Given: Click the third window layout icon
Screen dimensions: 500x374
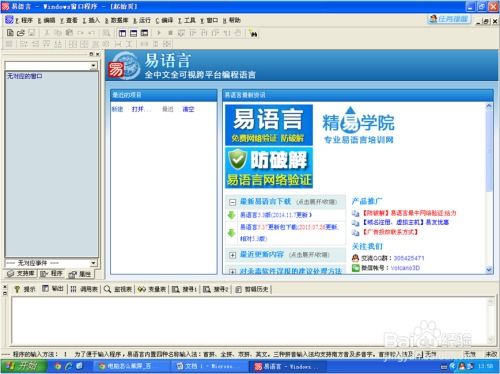Looking at the screenshot, I should click(x=144, y=33).
